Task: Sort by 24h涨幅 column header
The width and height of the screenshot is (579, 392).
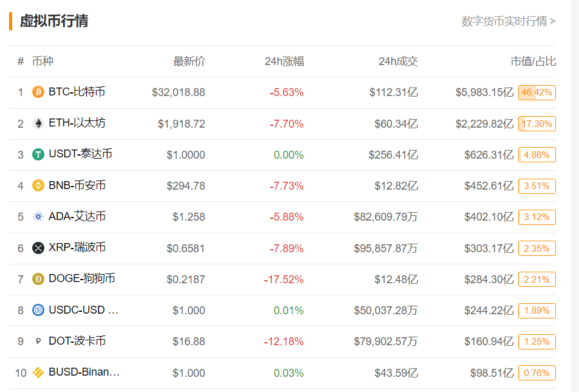Action: click(x=284, y=61)
